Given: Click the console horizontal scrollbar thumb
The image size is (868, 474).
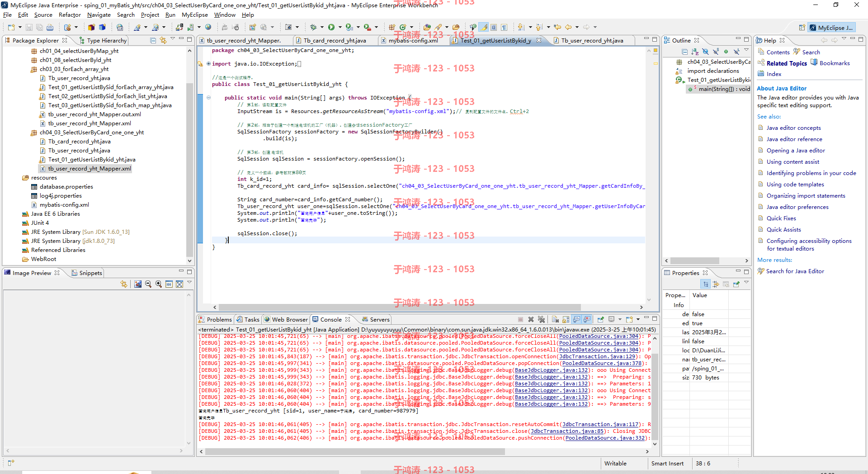Looking at the screenshot, I should point(355,451).
